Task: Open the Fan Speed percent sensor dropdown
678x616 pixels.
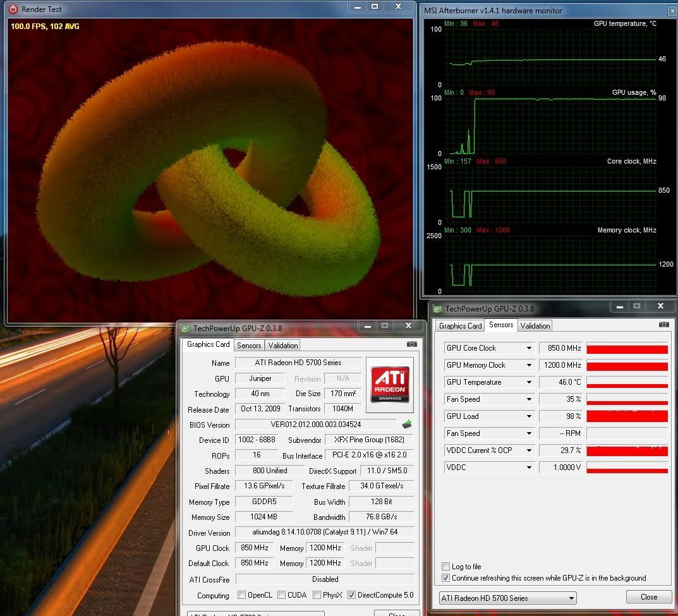Action: point(529,399)
